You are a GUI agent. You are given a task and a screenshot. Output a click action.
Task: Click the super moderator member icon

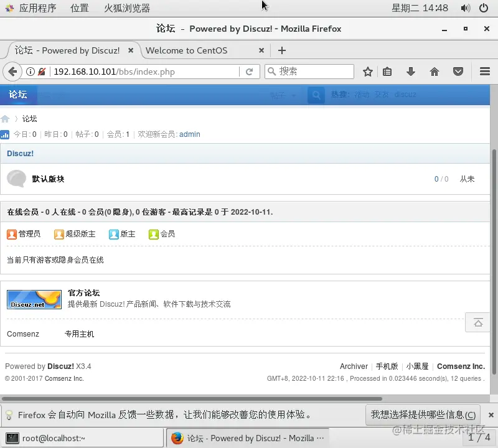tap(59, 235)
